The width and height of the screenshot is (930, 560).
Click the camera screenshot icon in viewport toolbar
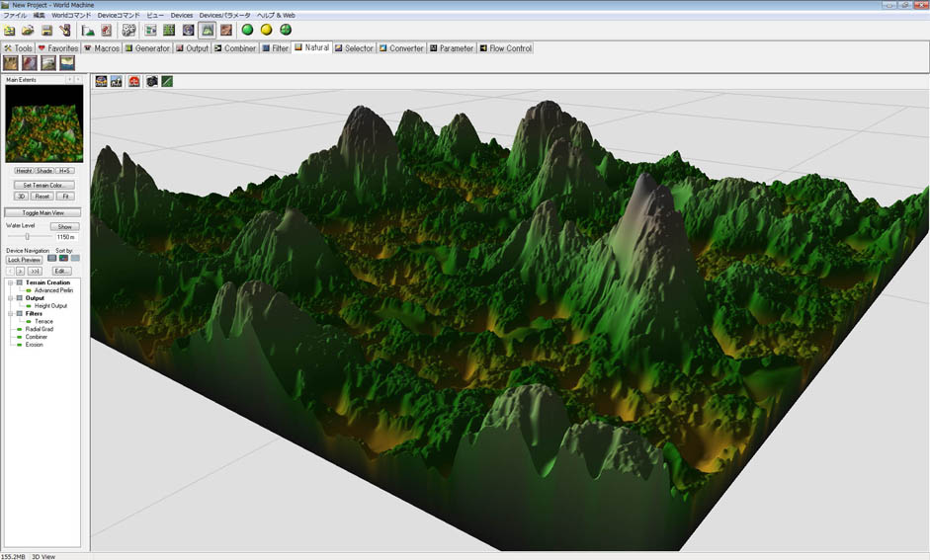click(x=151, y=81)
